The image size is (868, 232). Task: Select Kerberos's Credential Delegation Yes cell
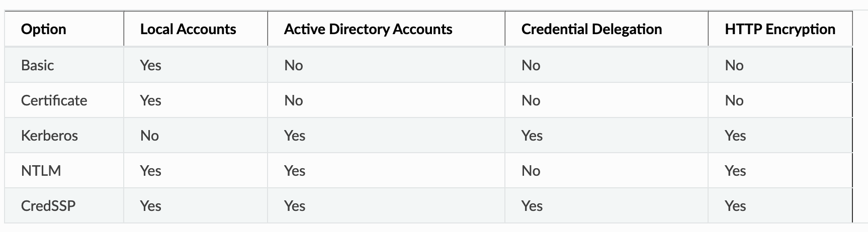(x=532, y=136)
